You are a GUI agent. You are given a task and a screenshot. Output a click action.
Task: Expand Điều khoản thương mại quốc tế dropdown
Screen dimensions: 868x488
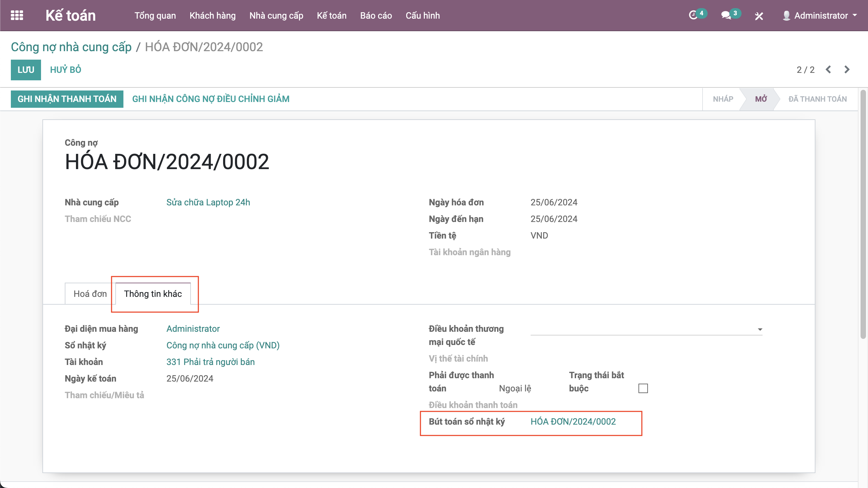[760, 329]
